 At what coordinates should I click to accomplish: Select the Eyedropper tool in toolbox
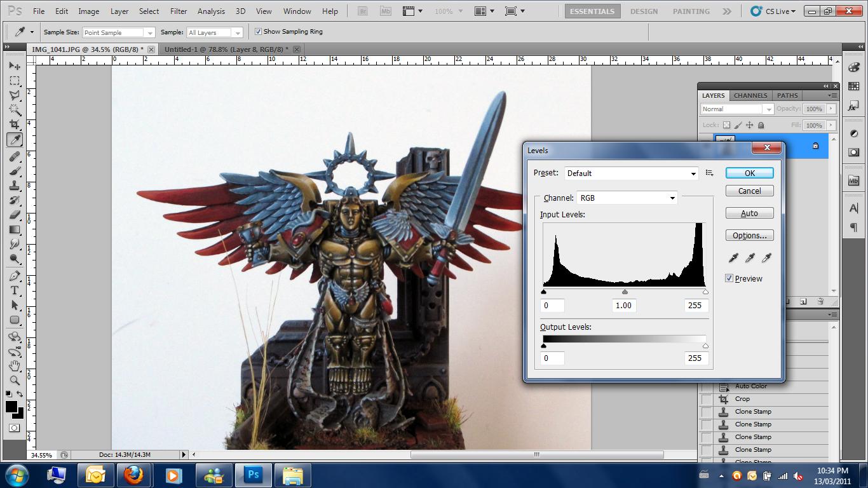15,140
